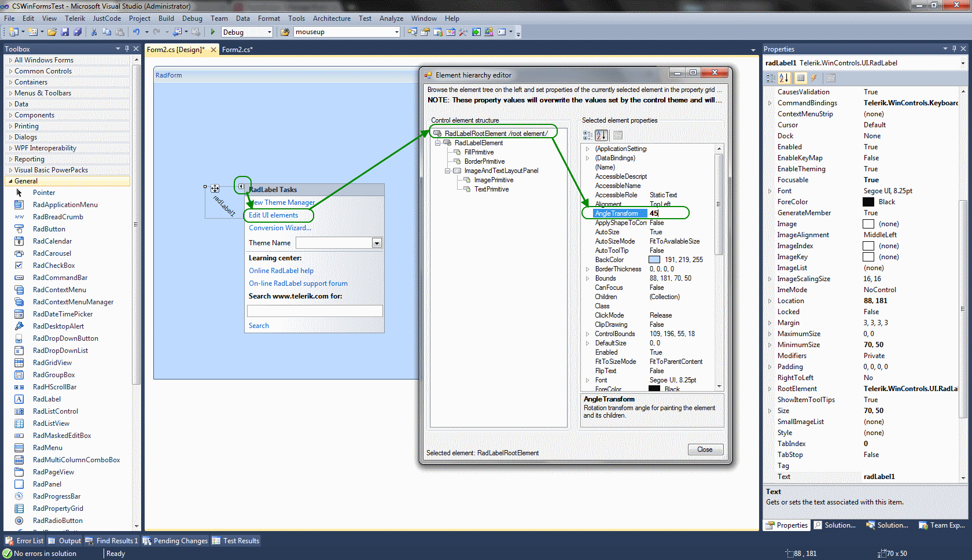Save the current file with the toolbar icon

point(65,32)
